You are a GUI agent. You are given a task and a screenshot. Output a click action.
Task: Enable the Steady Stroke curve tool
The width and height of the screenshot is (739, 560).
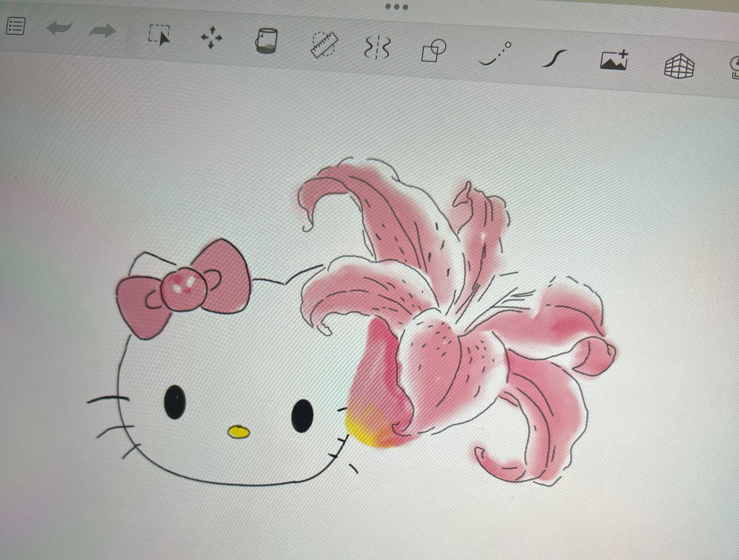tap(554, 59)
